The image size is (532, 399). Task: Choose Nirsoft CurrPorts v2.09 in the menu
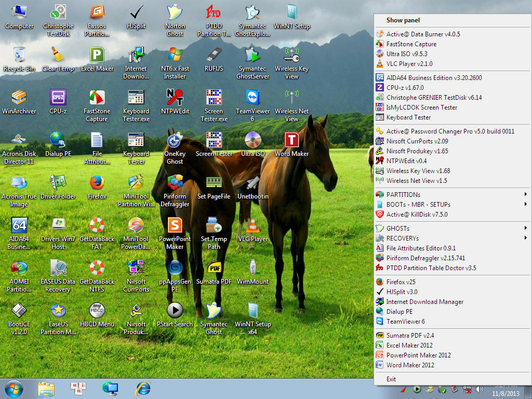[453, 141]
